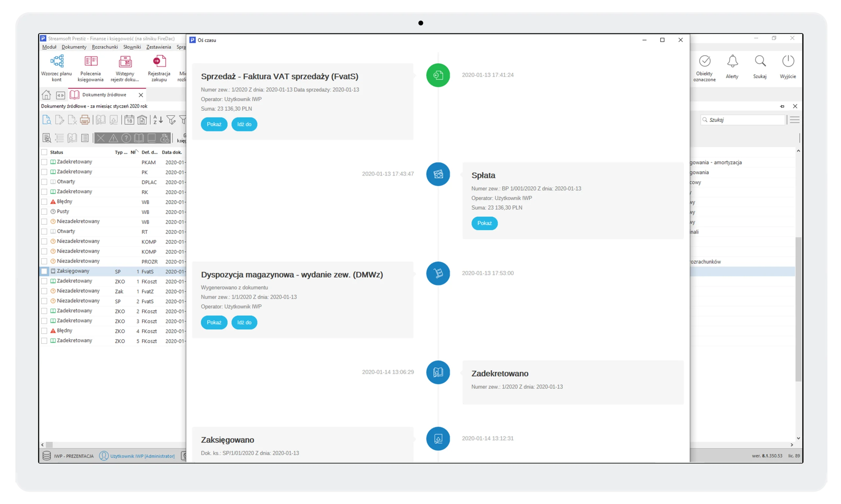Toggle the select-all checkbox beside the Status header

tap(44, 152)
